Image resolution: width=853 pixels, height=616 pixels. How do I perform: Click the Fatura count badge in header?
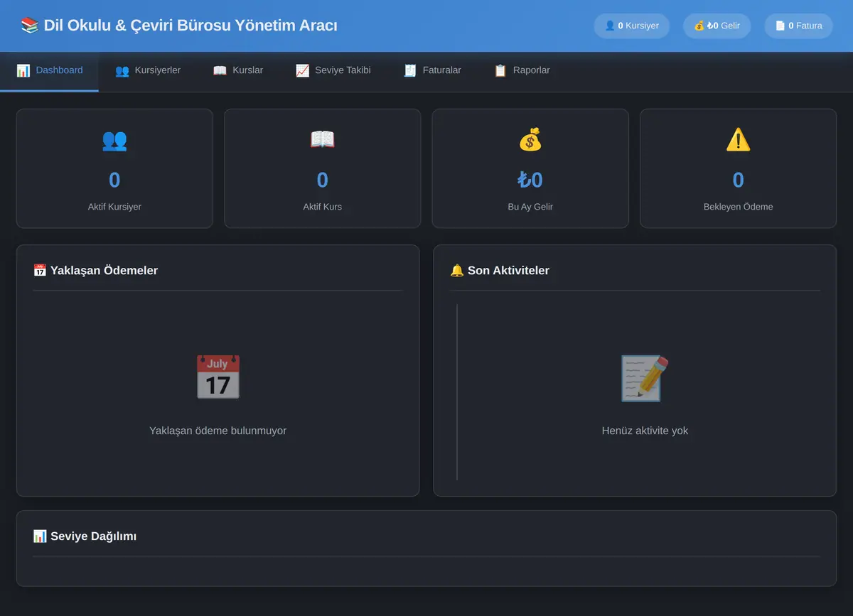click(x=798, y=26)
